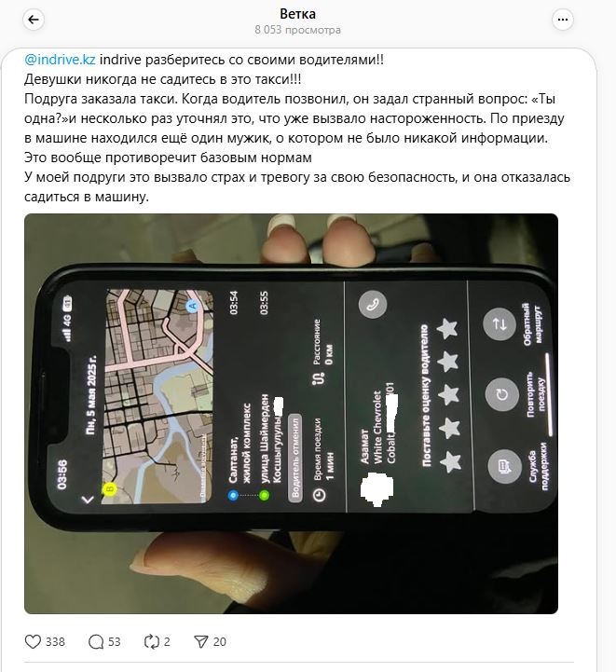
Task: Tap the Повторить поездку refresh icon
Action: click(501, 394)
